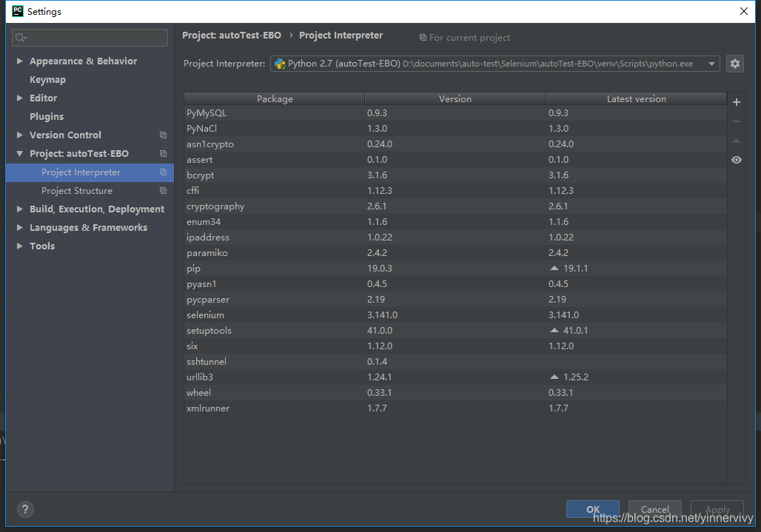761x532 pixels.
Task: Click the upgrade arrow next to pip 19.1.1
Action: click(554, 268)
